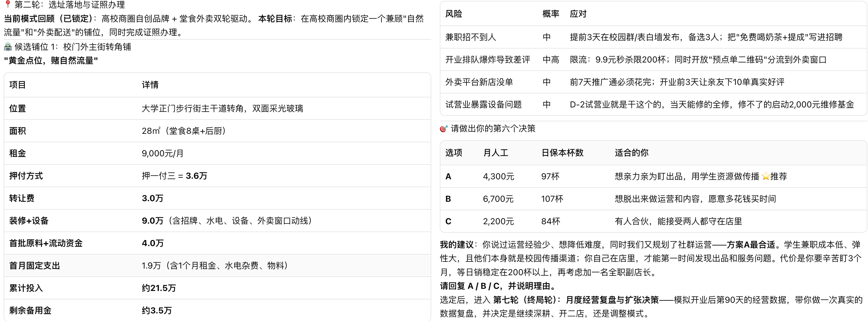This screenshot has height=321, width=868.
Task: Click the 首批原料+流动资金 row label
Action: coord(46,243)
